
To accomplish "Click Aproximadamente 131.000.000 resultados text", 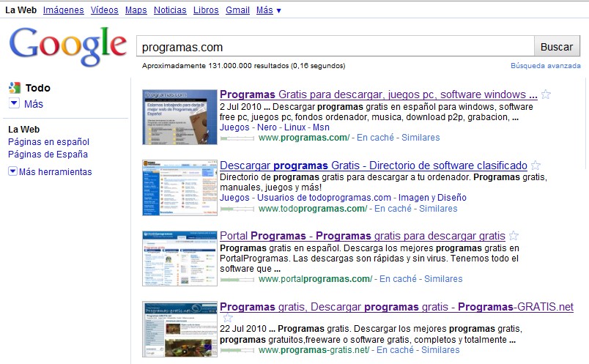I will 243,66.
